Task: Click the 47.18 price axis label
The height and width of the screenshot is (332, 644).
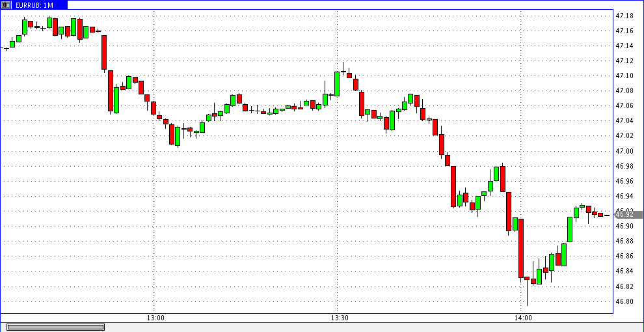Action: coord(624,16)
